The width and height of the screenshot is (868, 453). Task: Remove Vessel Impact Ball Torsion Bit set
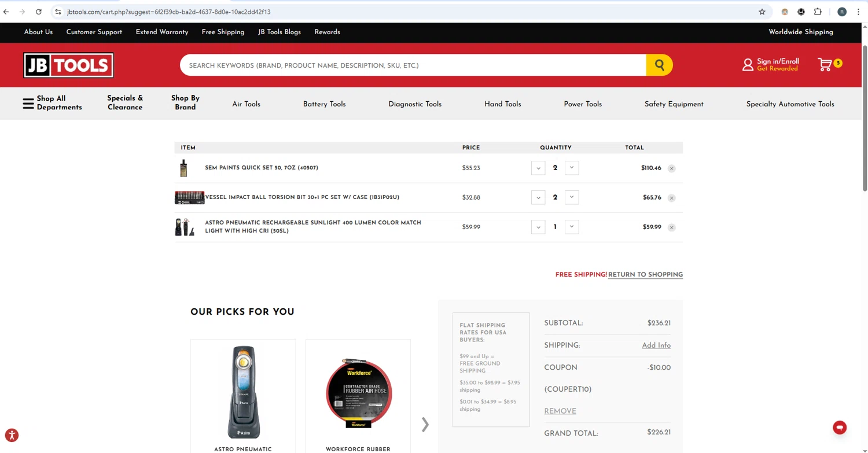[671, 198]
